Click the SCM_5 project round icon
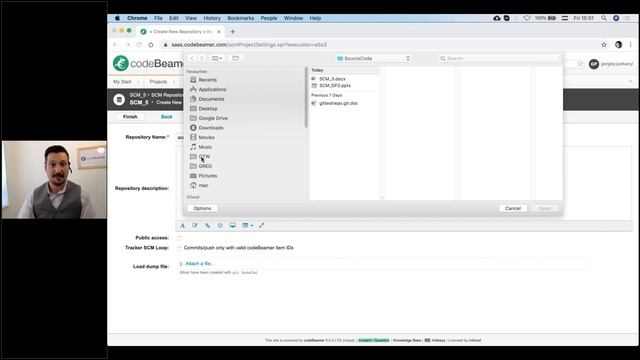 pyautogui.click(x=119, y=99)
